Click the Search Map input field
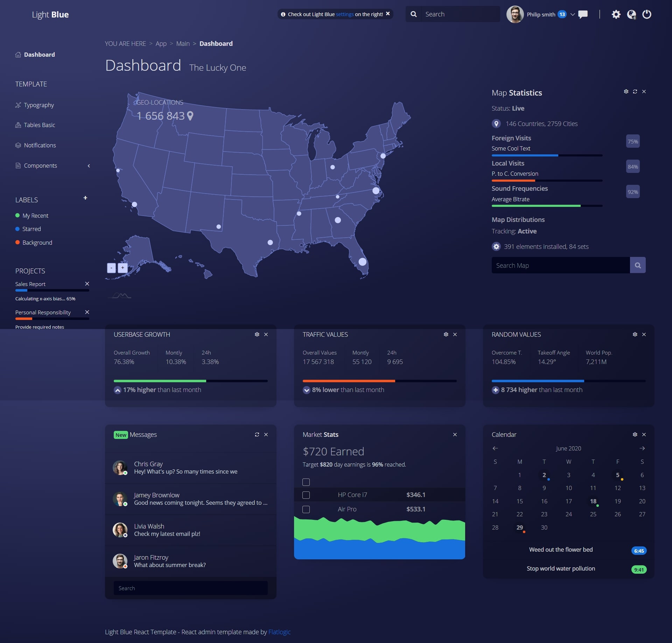Viewport: 672px width, 643px height. (560, 265)
